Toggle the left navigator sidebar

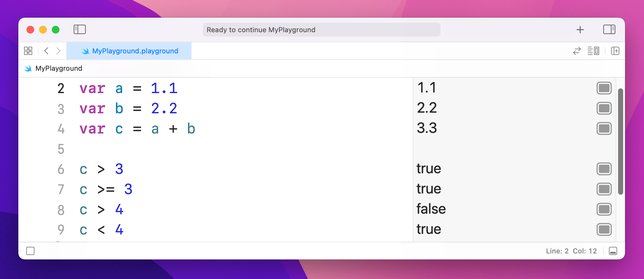click(x=80, y=30)
